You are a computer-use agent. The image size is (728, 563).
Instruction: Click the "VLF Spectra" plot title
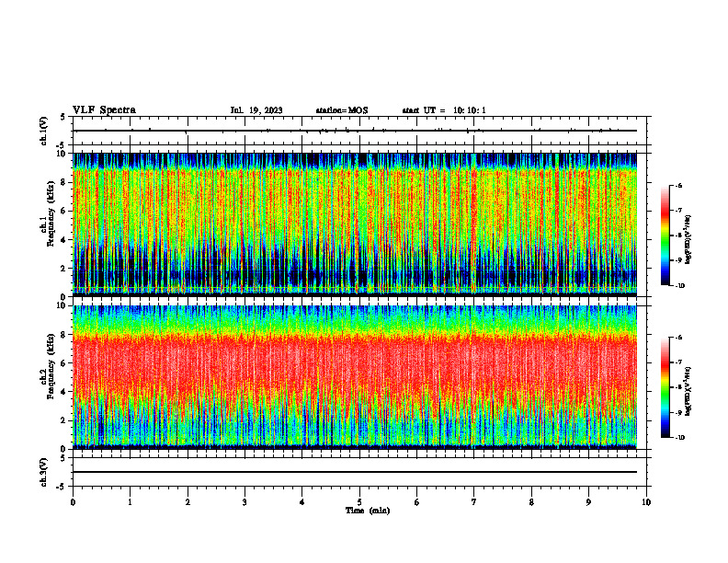pyautogui.click(x=104, y=110)
